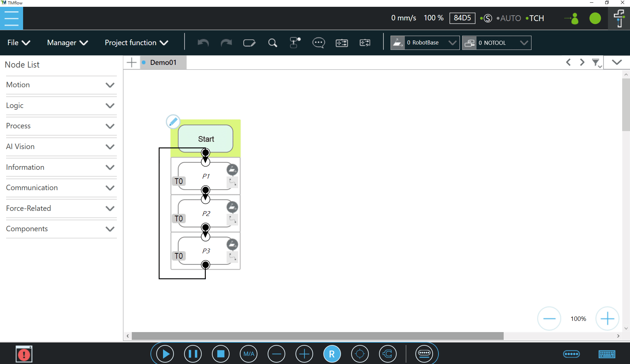Toggle the blue R button
This screenshot has width=630, height=364.
click(x=332, y=354)
